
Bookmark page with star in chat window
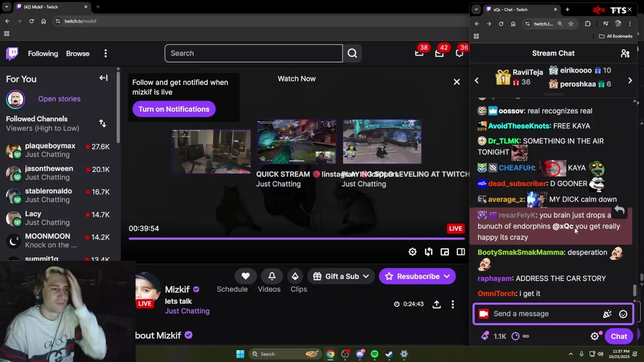point(571,24)
